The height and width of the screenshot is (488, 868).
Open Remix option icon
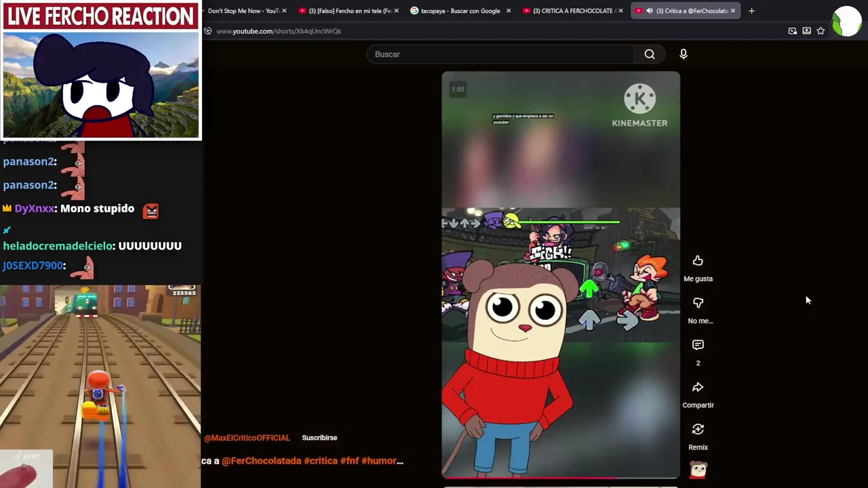[x=698, y=429]
